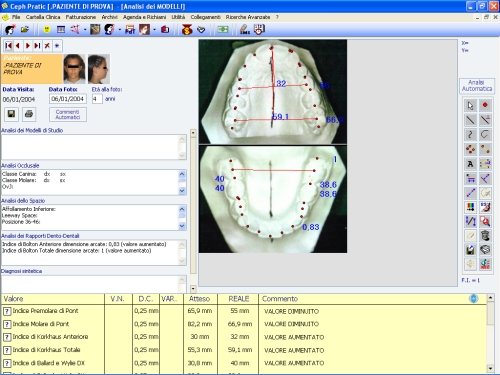Open the Agenda e Richiami menu
The image size is (500, 375).
point(144,17)
